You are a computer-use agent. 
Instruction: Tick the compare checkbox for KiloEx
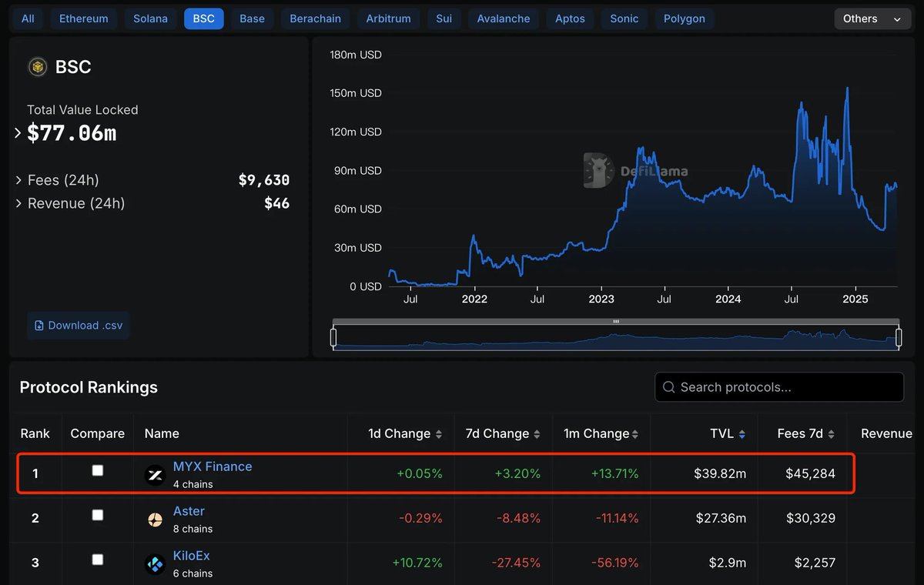point(97,560)
